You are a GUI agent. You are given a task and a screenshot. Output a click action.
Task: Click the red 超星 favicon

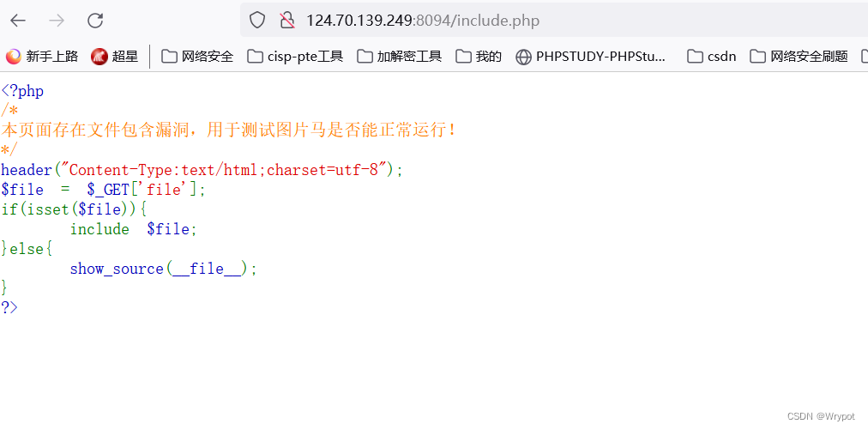(x=99, y=56)
